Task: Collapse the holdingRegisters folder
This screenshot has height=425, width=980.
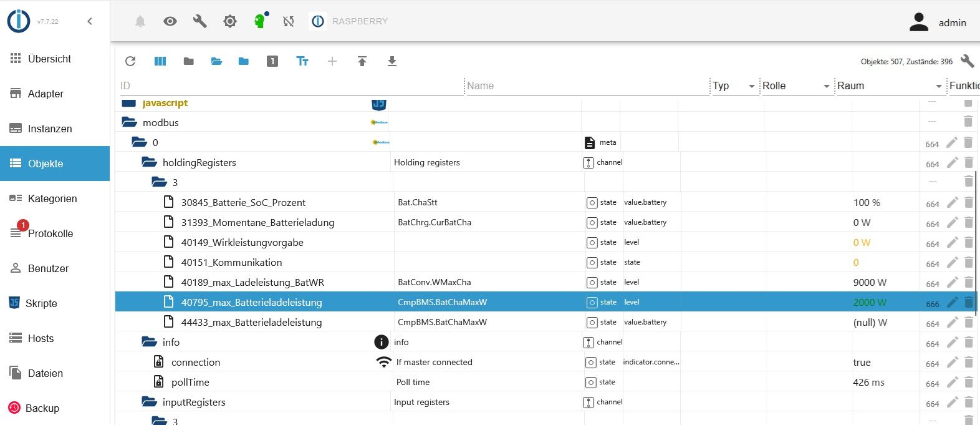Action: [149, 162]
